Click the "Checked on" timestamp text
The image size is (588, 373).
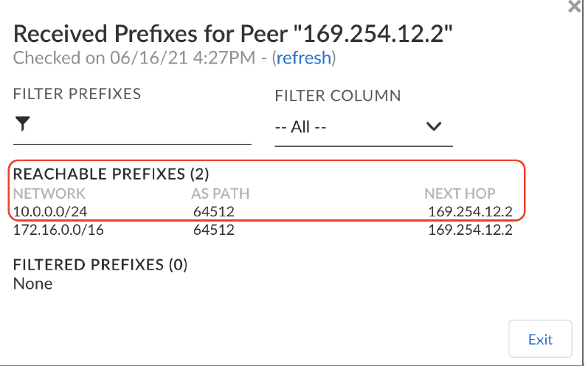133,58
